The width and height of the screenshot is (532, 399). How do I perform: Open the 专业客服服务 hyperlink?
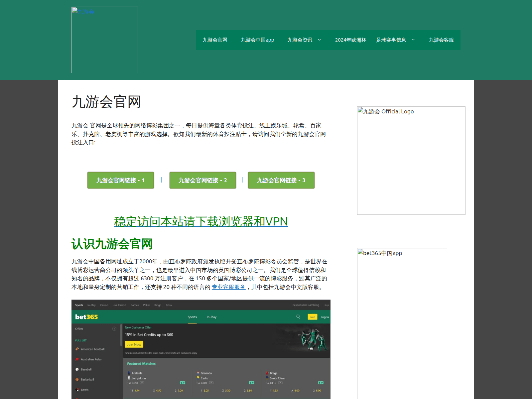coord(229,287)
